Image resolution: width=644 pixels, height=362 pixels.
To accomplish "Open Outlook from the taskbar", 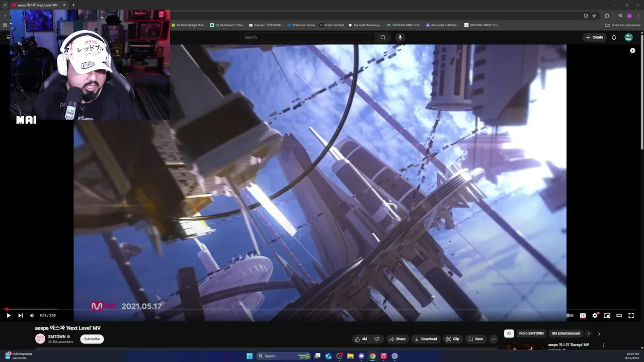I will [329, 356].
